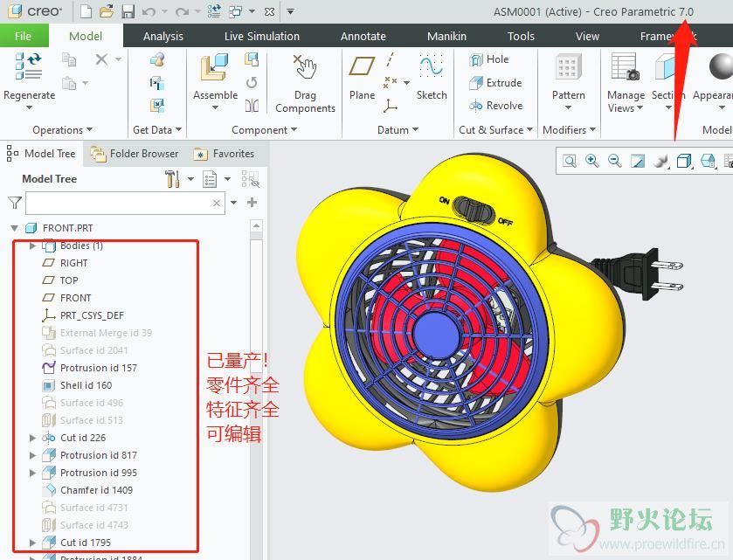The width and height of the screenshot is (733, 560).
Task: Clear the tree search with X button
Action: tap(217, 203)
